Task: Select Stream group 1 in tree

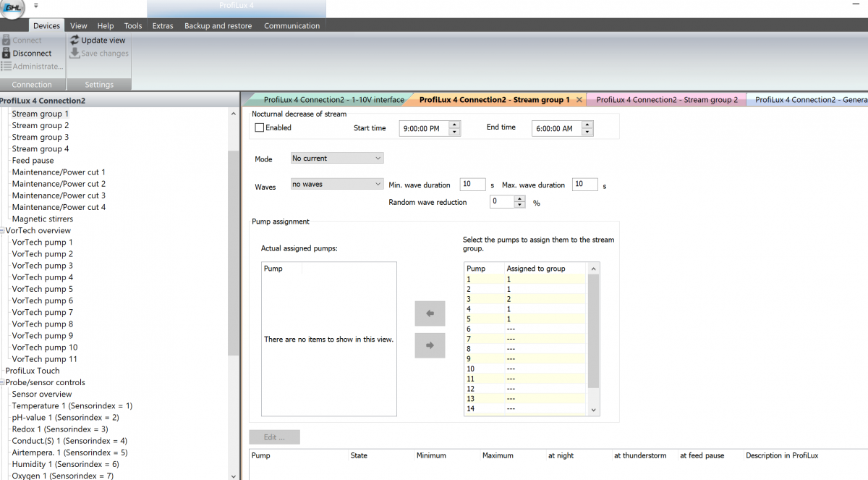Action: [x=41, y=114]
